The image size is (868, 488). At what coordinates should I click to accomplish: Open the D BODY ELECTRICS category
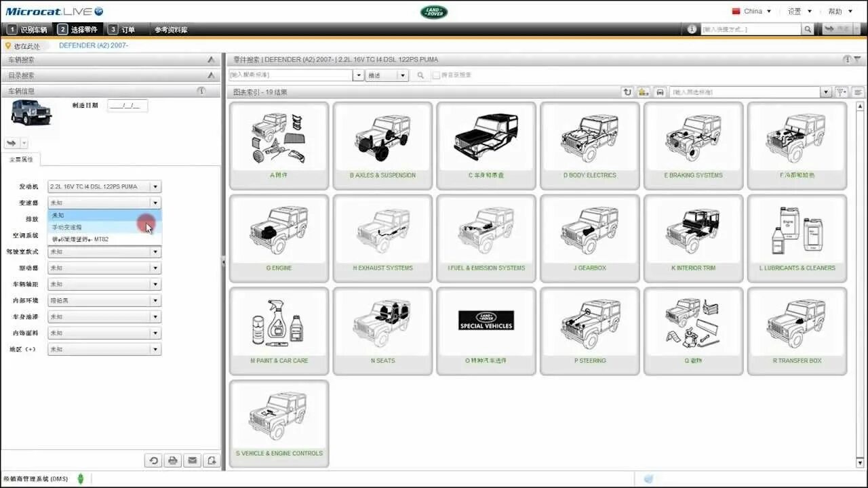coord(589,146)
